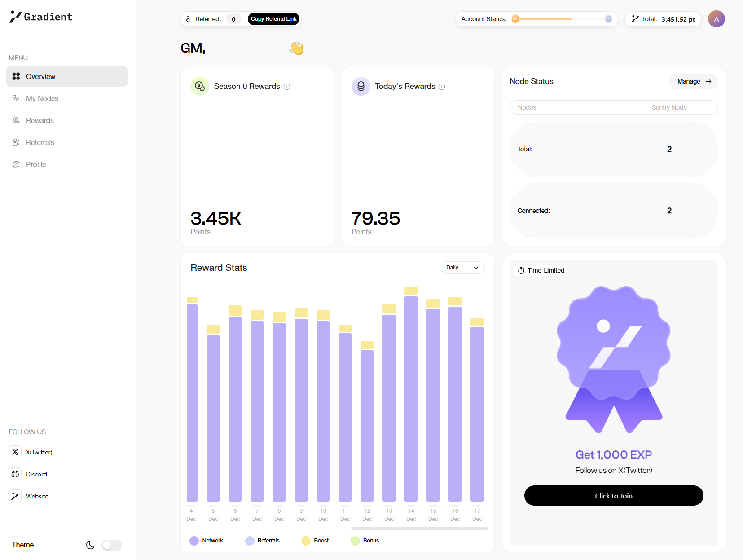The image size is (743, 560).
Task: Click the Click to Join button
Action: pyautogui.click(x=614, y=496)
